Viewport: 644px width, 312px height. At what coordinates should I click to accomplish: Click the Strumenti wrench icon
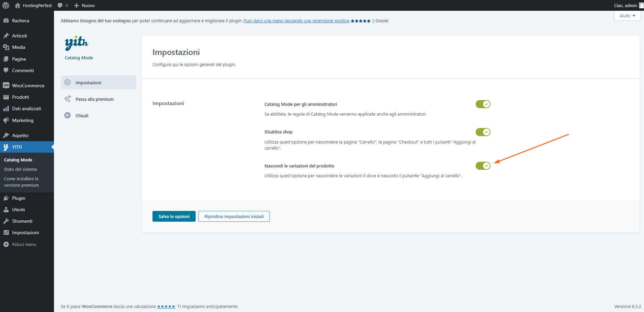(6, 221)
